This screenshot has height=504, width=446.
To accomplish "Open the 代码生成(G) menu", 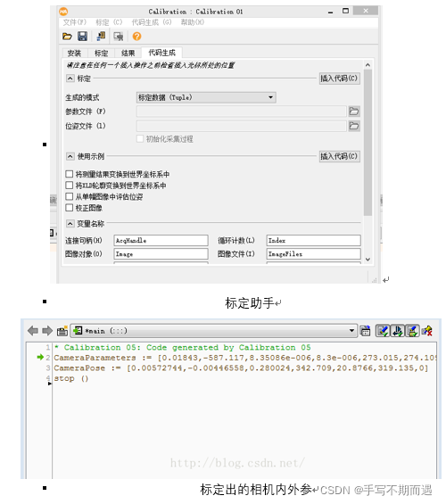I will coord(152,22).
